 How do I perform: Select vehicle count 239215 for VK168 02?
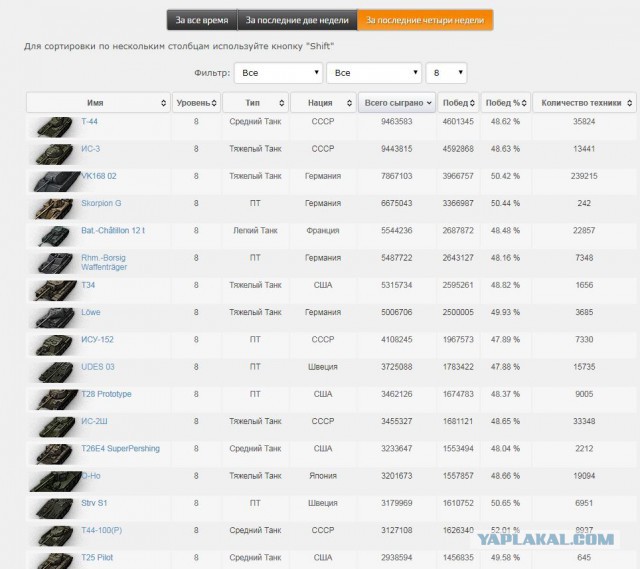tap(584, 176)
